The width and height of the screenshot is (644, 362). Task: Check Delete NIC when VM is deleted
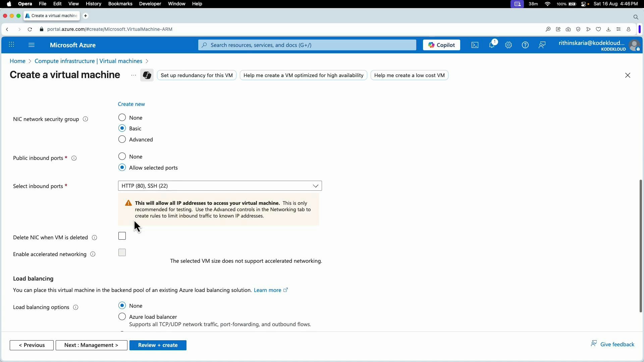122,236
